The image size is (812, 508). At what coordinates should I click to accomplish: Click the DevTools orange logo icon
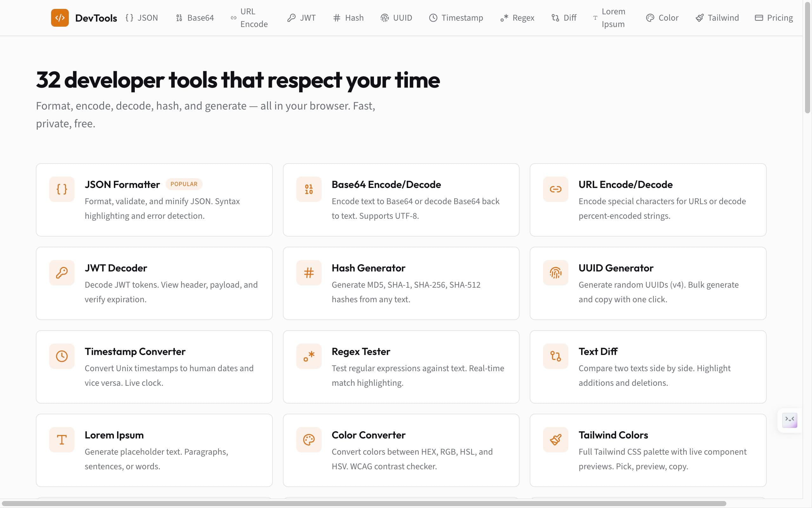(60, 18)
